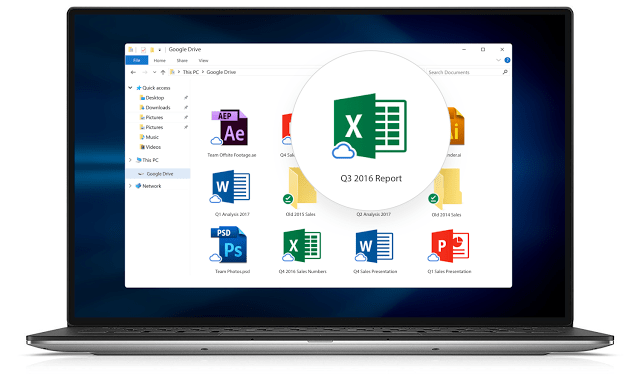
Task: Collapse the Quick access tree section
Action: pyautogui.click(x=130, y=88)
